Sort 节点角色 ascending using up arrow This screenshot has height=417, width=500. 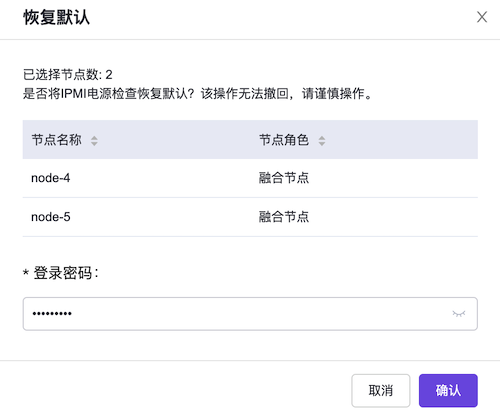(322, 138)
